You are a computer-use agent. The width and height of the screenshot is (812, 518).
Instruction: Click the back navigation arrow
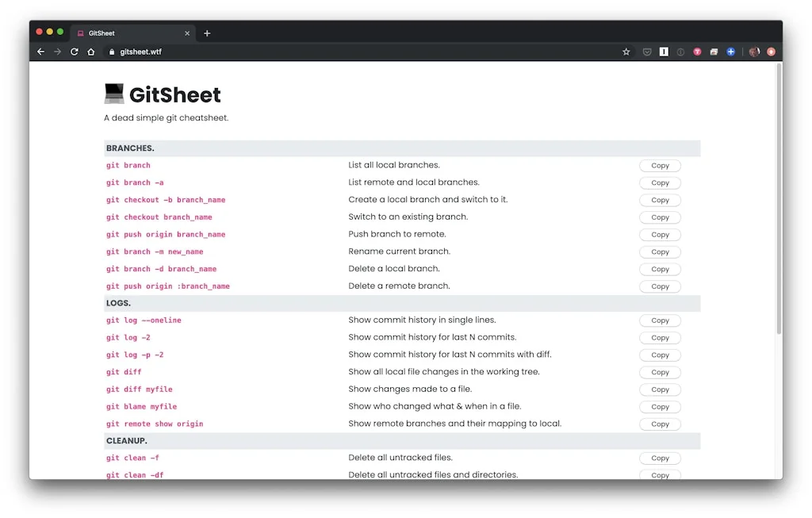pos(40,51)
